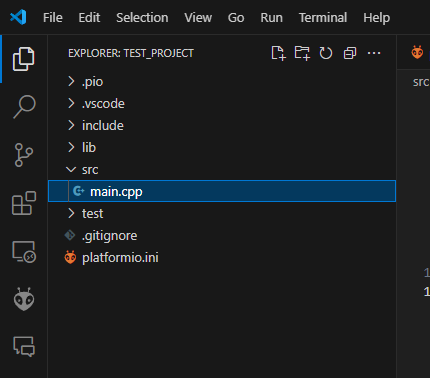Image resolution: width=430 pixels, height=378 pixels.
Task: Open the Remote Explorer icon
Action: [x=24, y=252]
